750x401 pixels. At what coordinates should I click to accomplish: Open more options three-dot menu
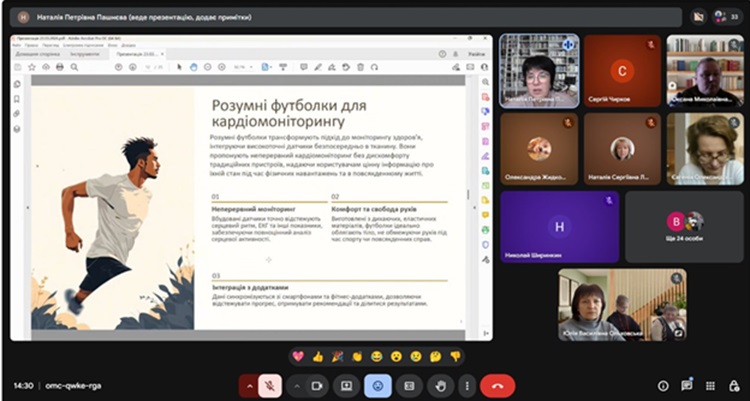pos(466,385)
